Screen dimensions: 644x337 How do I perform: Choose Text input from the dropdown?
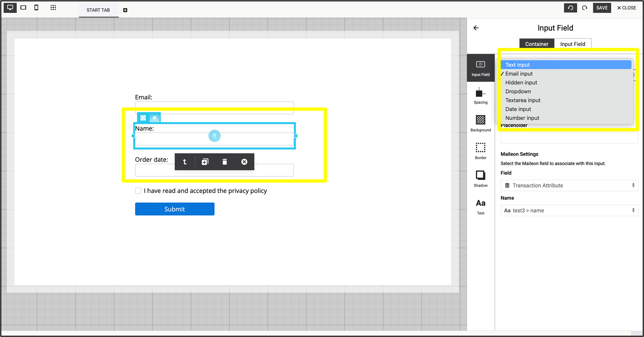click(566, 65)
